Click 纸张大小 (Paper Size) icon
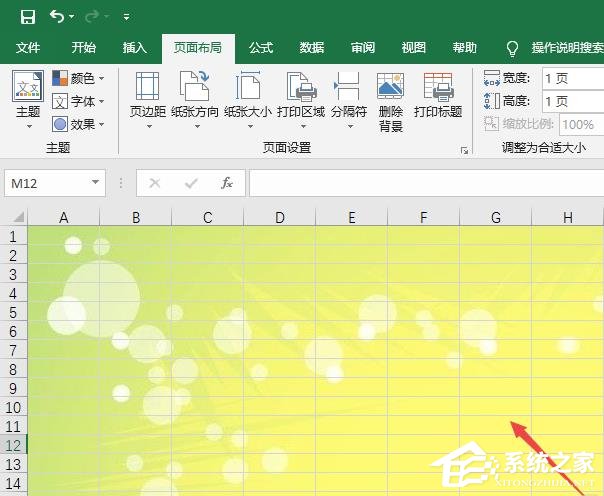Screen dimensions: 604x496 point(248,90)
